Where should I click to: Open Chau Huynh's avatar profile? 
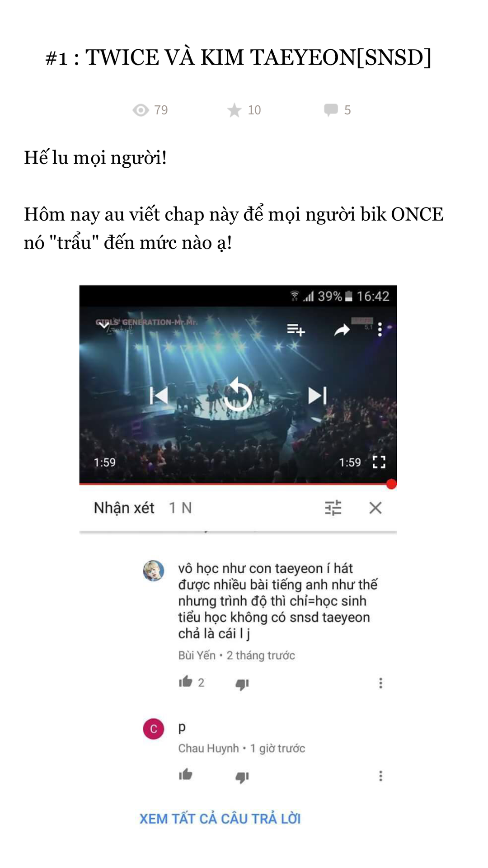(154, 729)
